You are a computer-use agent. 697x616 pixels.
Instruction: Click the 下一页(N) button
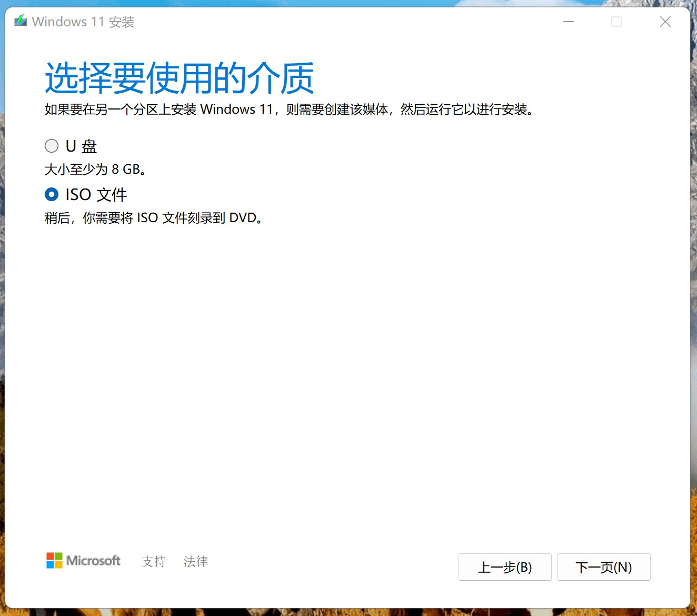tap(604, 567)
